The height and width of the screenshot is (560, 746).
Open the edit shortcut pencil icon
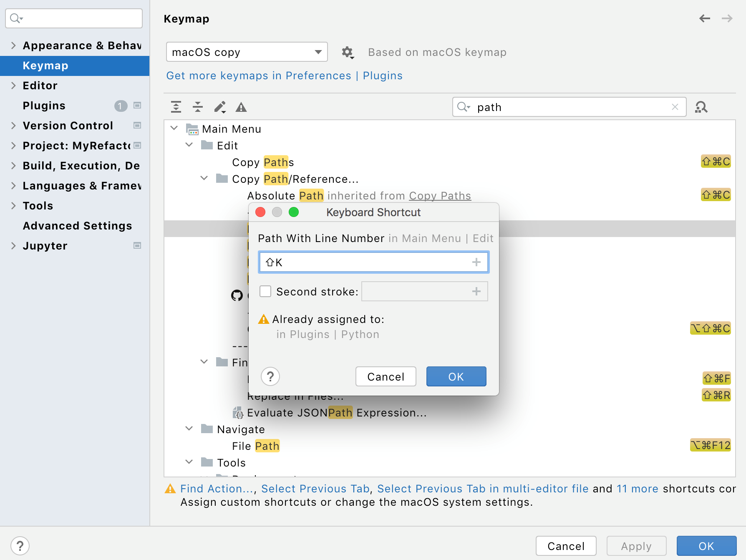point(220,107)
